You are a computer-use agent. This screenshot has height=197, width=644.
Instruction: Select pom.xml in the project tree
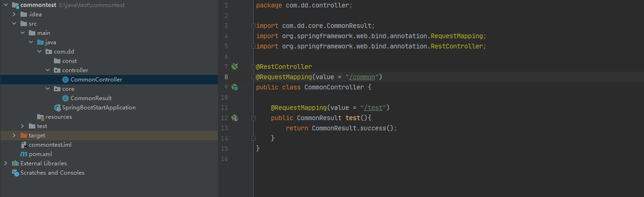pos(40,154)
